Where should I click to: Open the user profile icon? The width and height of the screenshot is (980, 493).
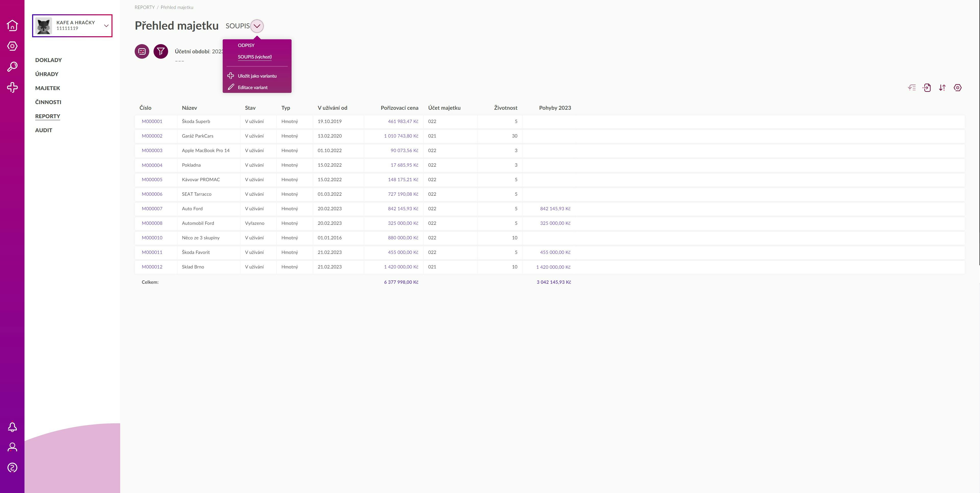pyautogui.click(x=12, y=447)
